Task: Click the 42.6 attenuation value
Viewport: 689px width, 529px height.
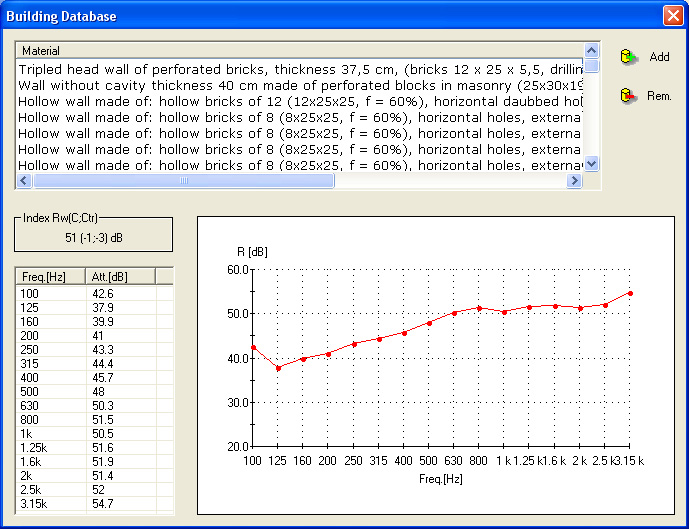Action: point(103,293)
